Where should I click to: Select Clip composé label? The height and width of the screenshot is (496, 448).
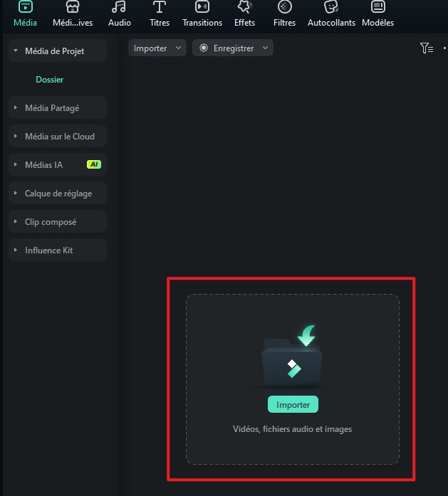point(51,222)
